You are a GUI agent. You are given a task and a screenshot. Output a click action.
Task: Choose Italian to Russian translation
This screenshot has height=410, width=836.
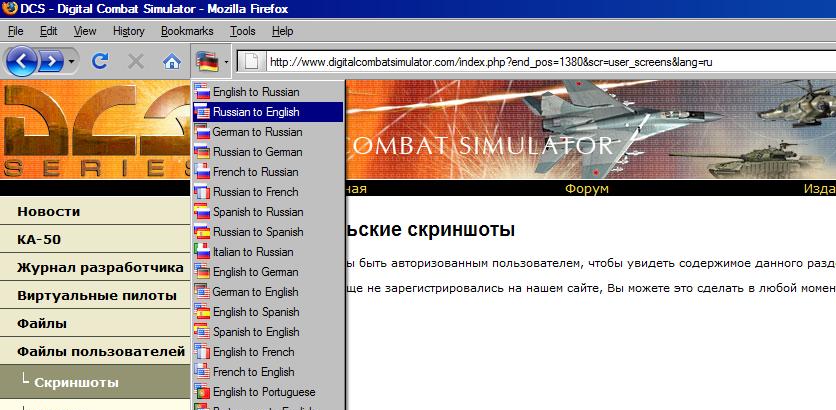pos(268,252)
